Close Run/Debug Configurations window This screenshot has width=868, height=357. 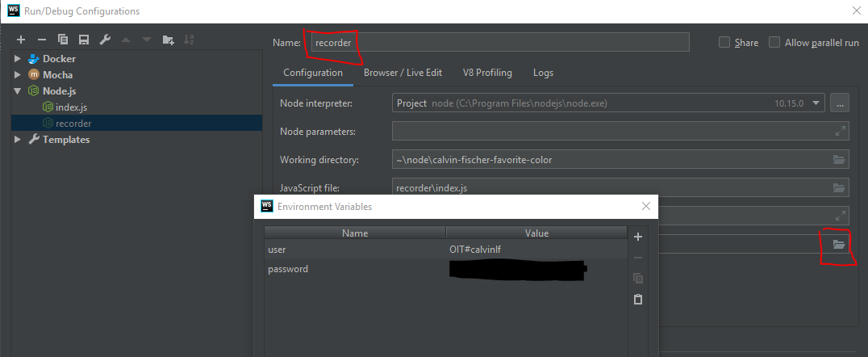point(856,10)
